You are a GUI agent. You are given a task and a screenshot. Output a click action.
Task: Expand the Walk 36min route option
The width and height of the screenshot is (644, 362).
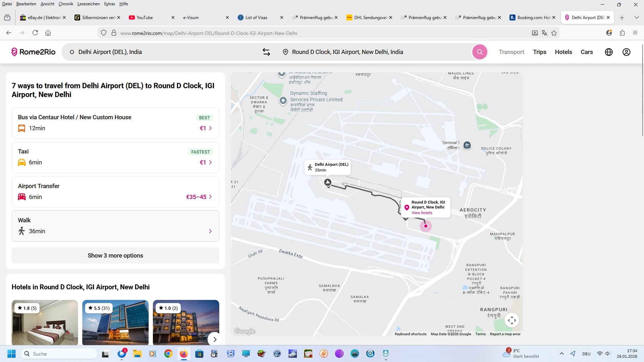[115, 226]
